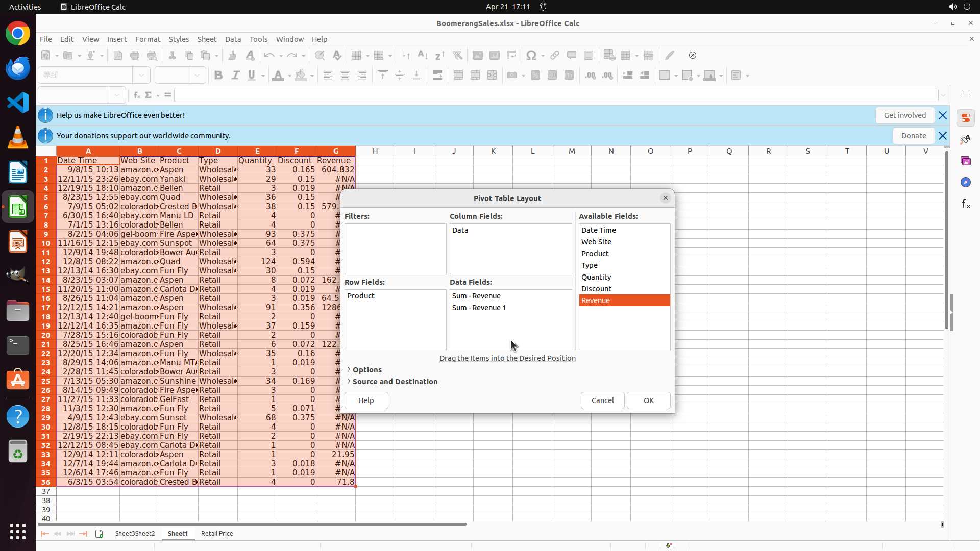Open the Sidebar Properties panel icon

coord(965,118)
